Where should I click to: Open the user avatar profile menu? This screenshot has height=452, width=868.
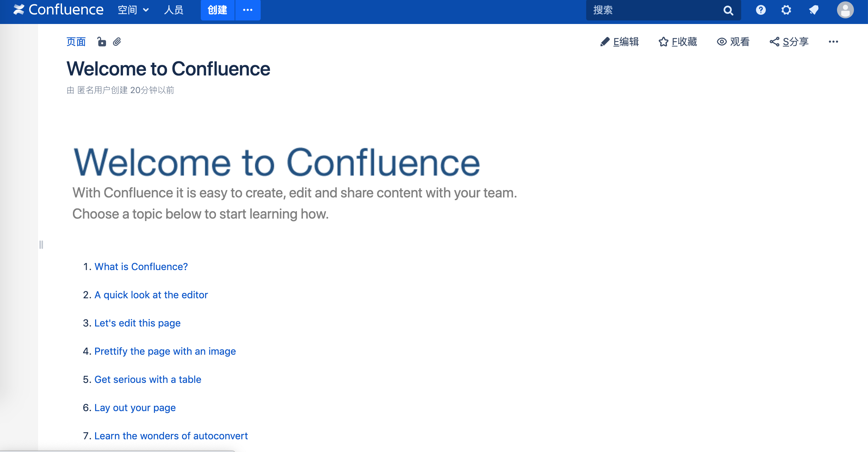pos(845,10)
